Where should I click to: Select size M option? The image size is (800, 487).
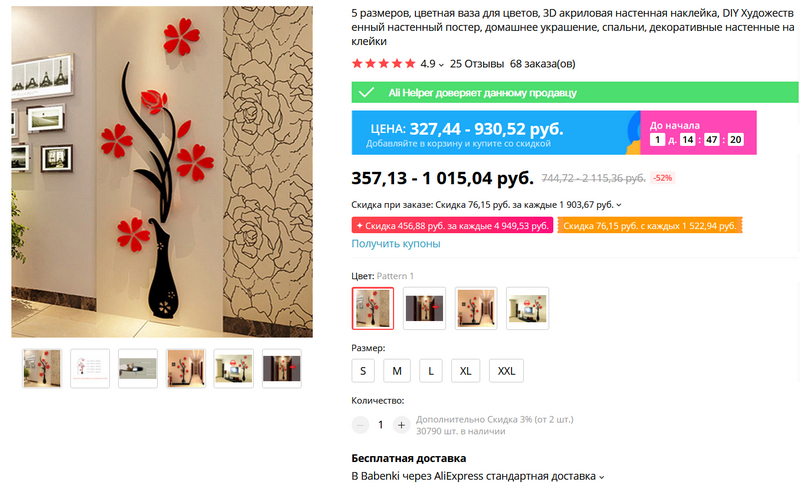[397, 371]
